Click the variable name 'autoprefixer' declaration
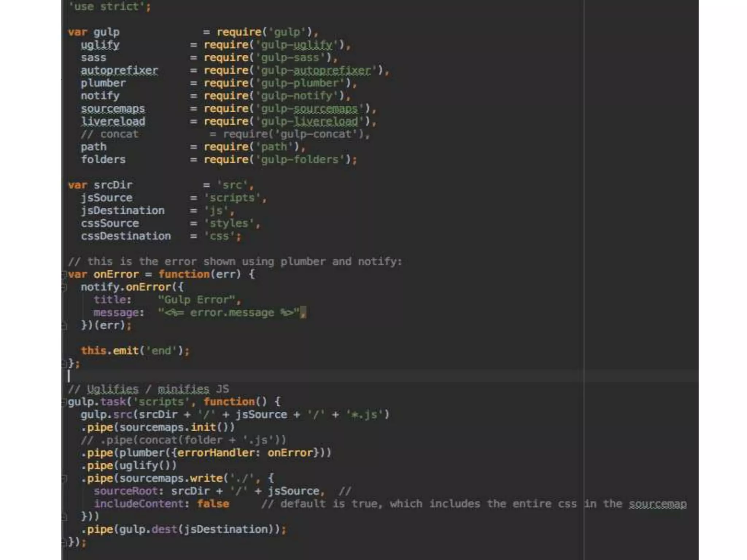 click(119, 70)
